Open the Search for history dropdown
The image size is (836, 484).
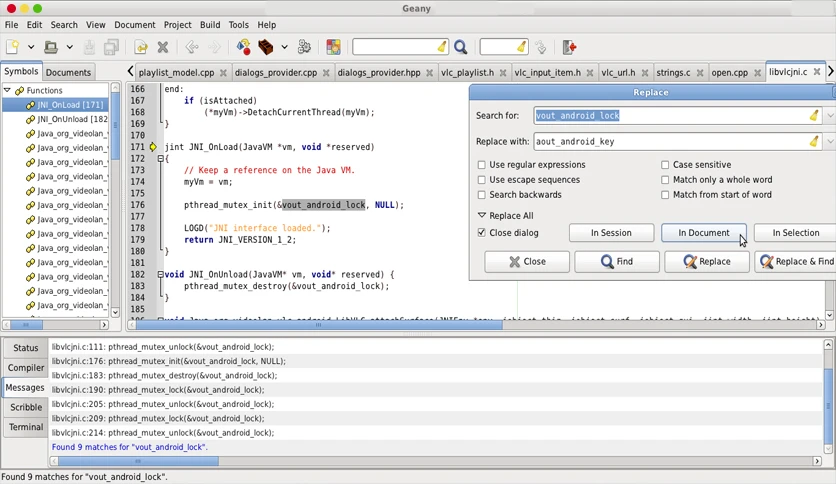tap(830, 115)
